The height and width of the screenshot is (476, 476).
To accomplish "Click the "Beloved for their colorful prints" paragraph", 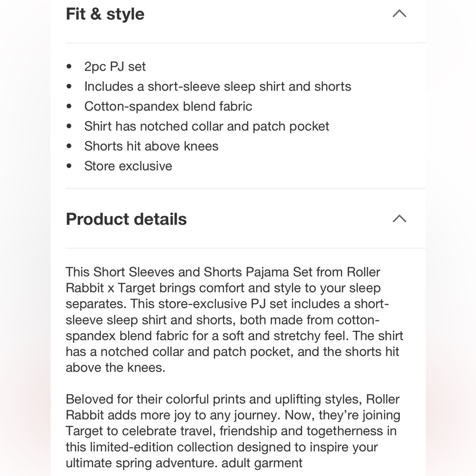I will click(x=233, y=431).
